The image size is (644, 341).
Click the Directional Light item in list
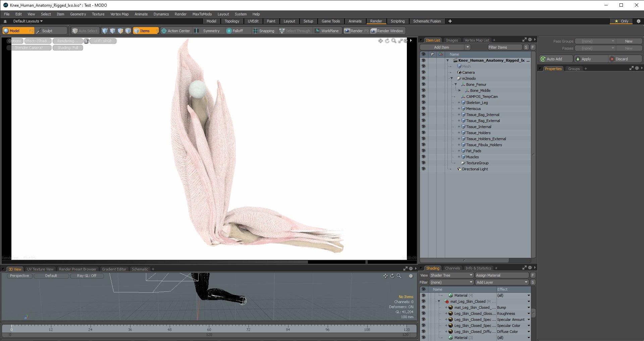point(475,169)
